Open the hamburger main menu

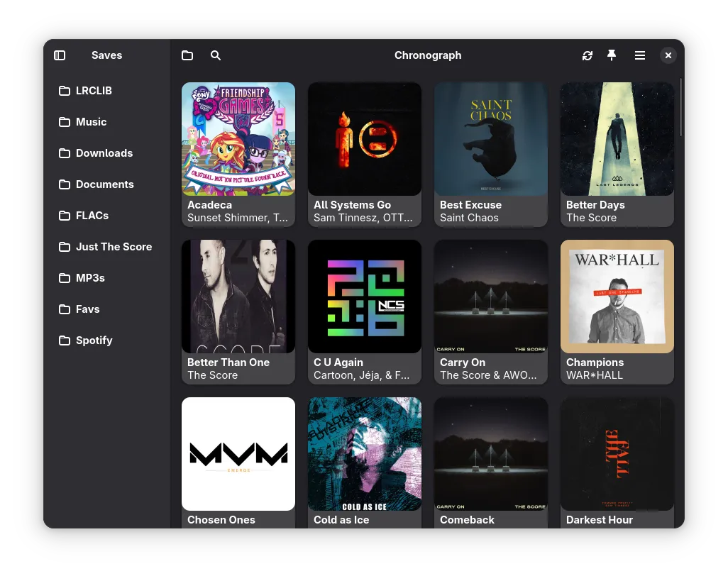[x=639, y=55]
